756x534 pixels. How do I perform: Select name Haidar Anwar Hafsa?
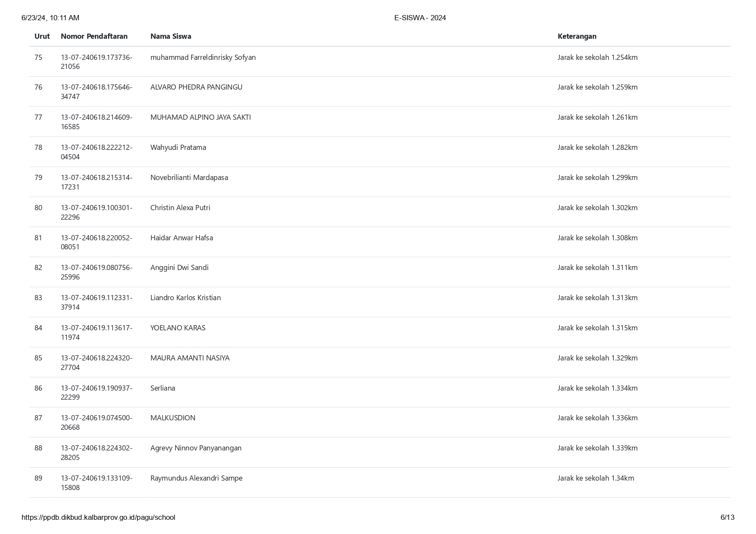click(181, 238)
